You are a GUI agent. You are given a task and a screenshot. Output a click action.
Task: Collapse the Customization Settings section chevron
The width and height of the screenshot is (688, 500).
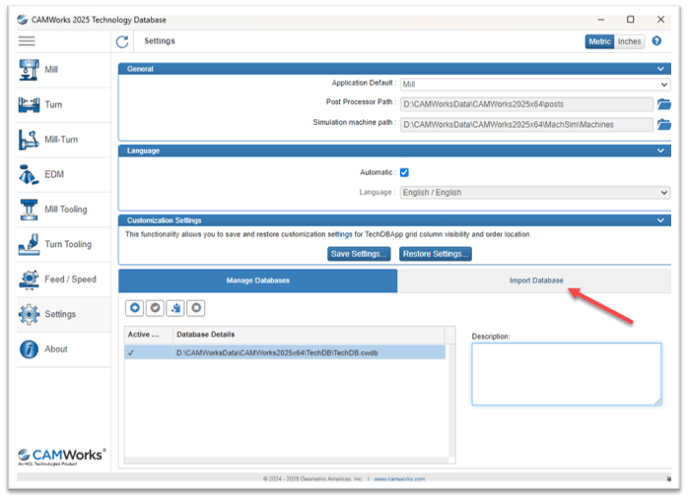(x=660, y=221)
